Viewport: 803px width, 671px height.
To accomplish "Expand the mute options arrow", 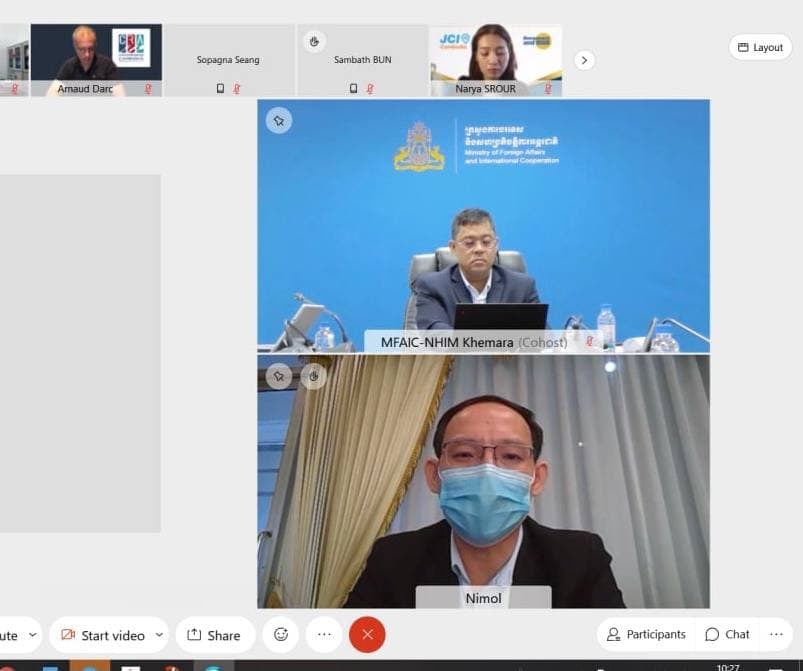I will [x=32, y=635].
